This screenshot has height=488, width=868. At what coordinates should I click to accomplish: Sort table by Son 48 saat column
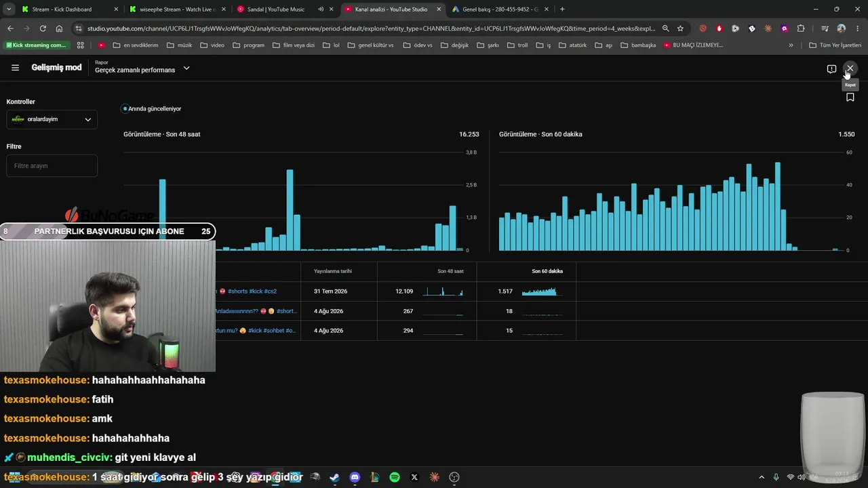[x=450, y=271]
